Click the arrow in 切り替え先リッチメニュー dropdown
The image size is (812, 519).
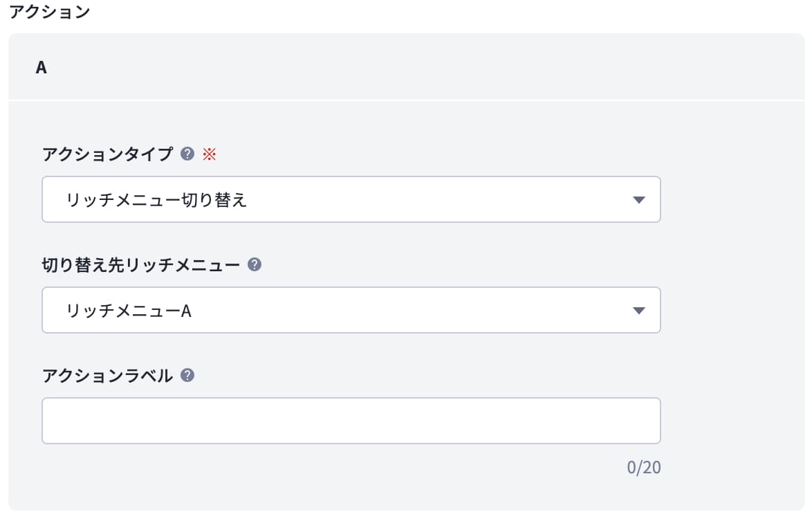638,311
